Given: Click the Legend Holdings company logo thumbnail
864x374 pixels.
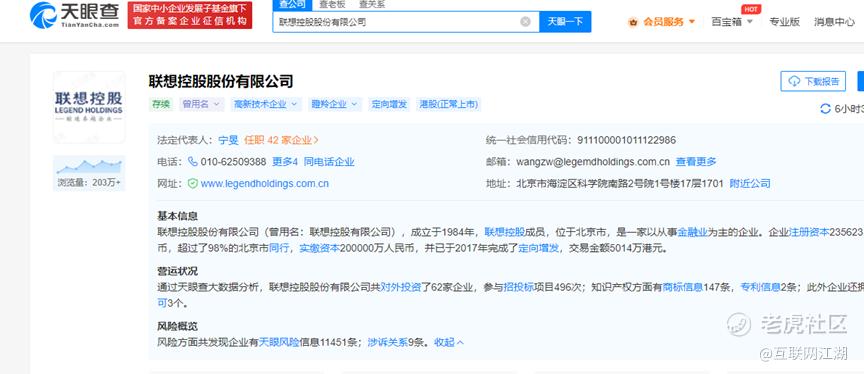Looking at the screenshot, I should [89, 107].
